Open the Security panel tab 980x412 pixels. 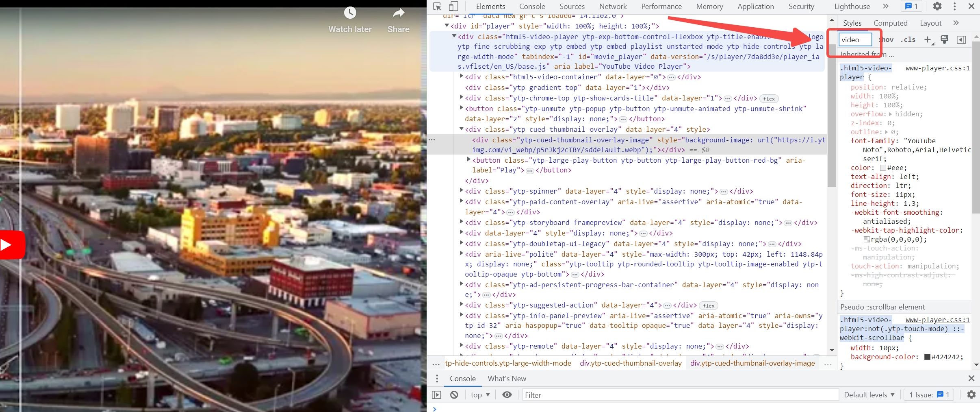801,7
